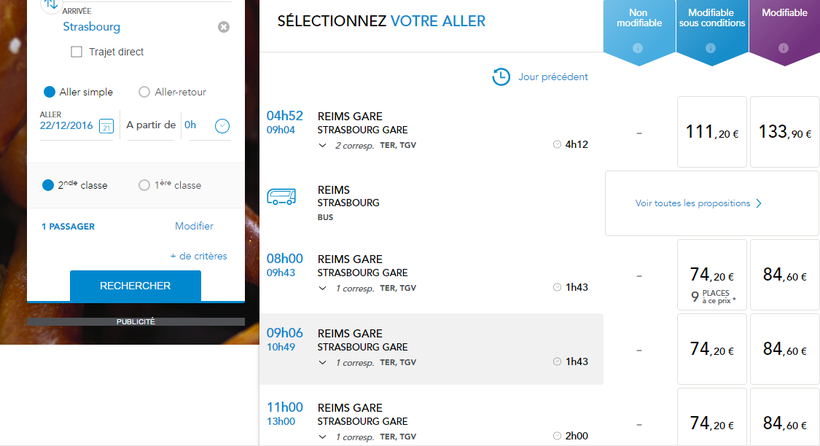The image size is (820, 446).
Task: Click the bus icon for Reims–Strasbourg
Action: point(282,196)
